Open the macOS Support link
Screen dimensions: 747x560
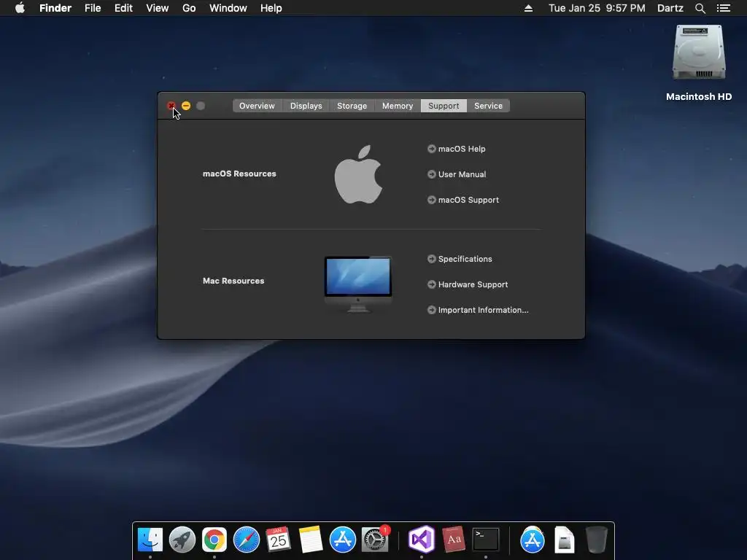point(468,200)
